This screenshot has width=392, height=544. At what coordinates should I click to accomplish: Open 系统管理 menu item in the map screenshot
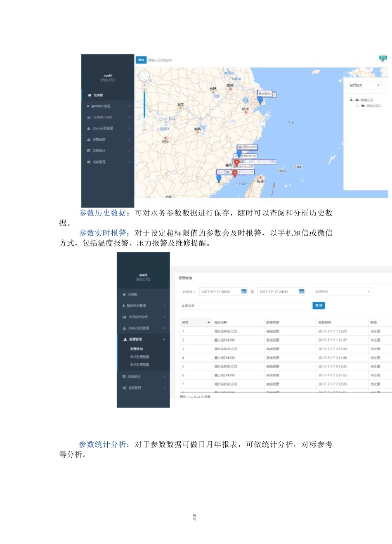pos(108,162)
